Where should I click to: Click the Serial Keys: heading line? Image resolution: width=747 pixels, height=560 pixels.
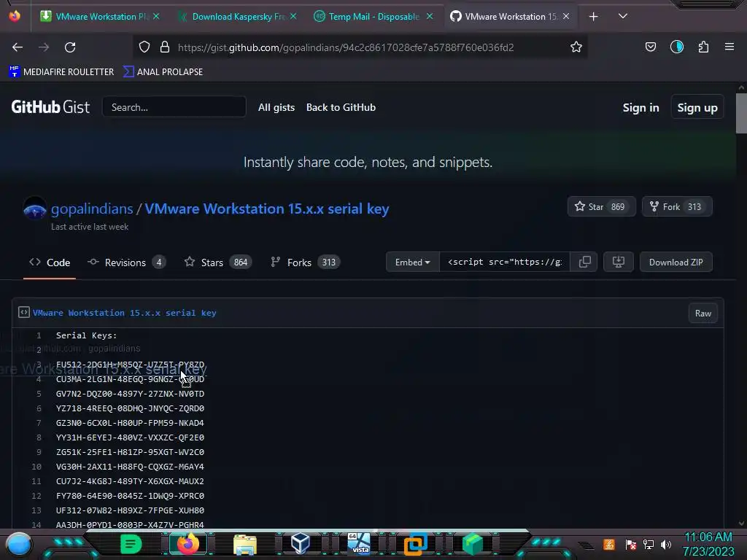click(87, 335)
